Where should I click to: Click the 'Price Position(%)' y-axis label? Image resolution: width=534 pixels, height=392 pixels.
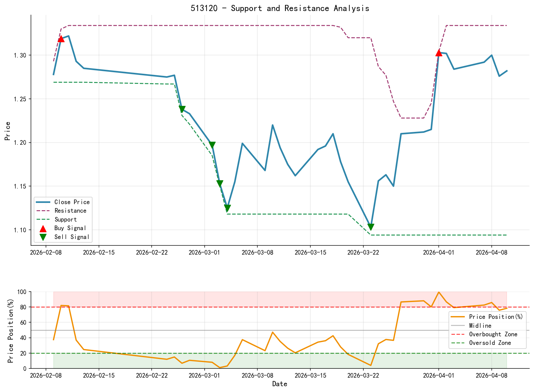point(11,330)
